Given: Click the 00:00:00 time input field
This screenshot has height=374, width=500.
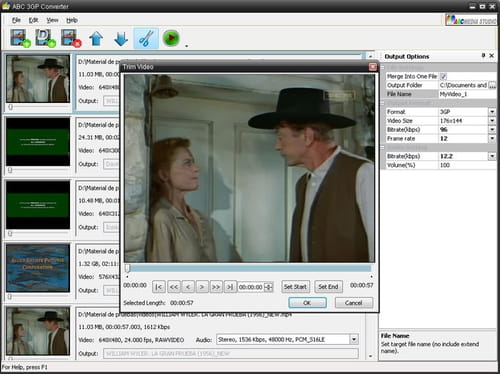Looking at the screenshot, I should pyautogui.click(x=251, y=287).
